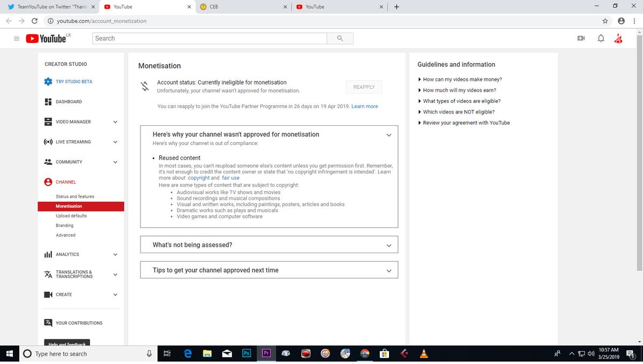Click the Your Contributions translate icon
643x364 pixels.
pos(48,323)
